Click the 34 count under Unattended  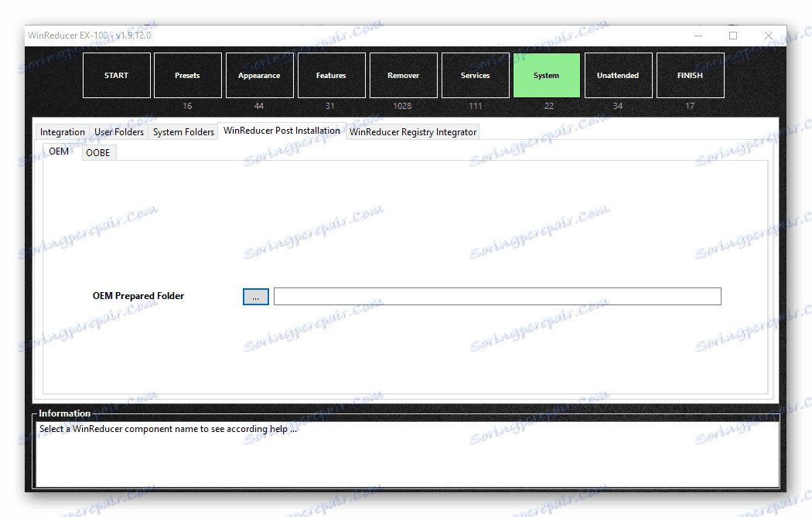(618, 106)
